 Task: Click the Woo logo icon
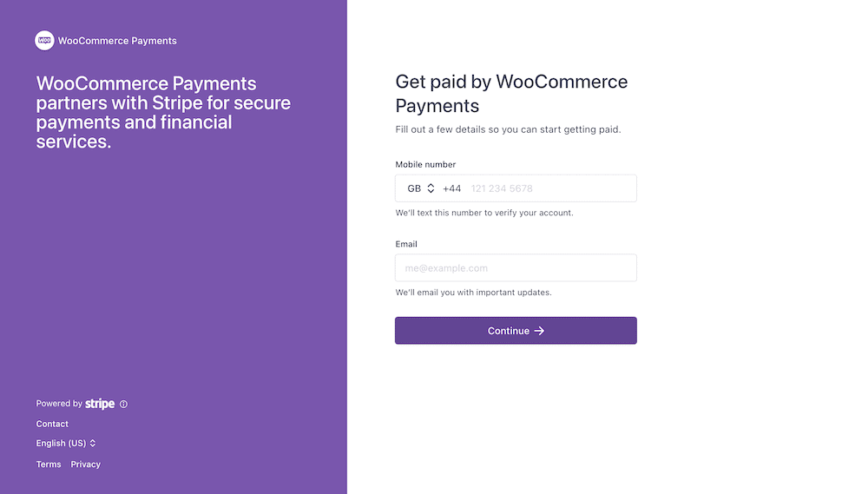44,41
